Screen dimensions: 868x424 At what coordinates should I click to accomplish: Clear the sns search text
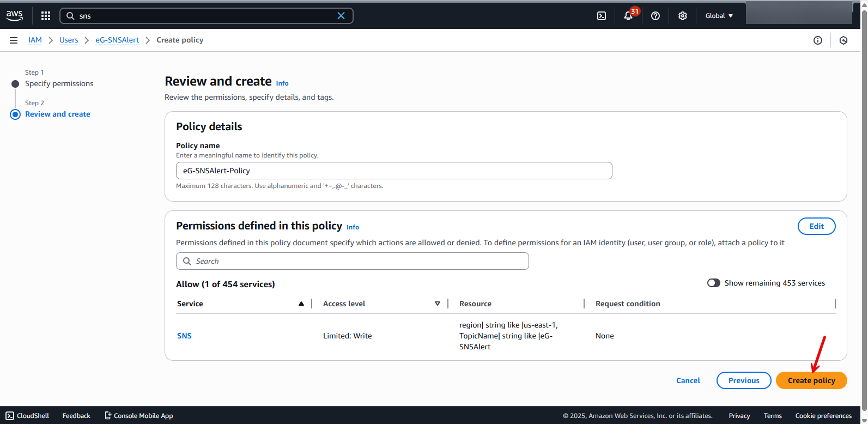point(341,16)
